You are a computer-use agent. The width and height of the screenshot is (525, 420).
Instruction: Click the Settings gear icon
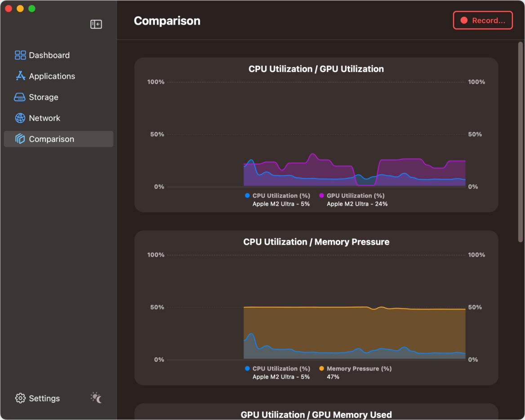coord(20,398)
